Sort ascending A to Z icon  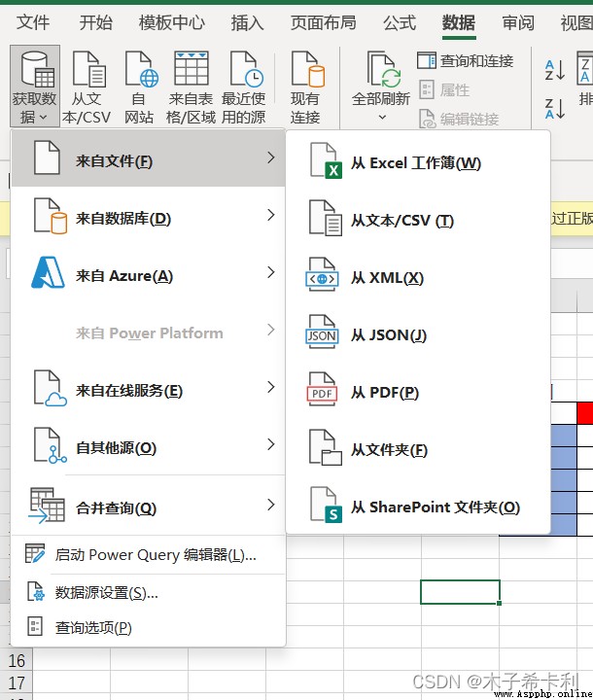[x=555, y=70]
